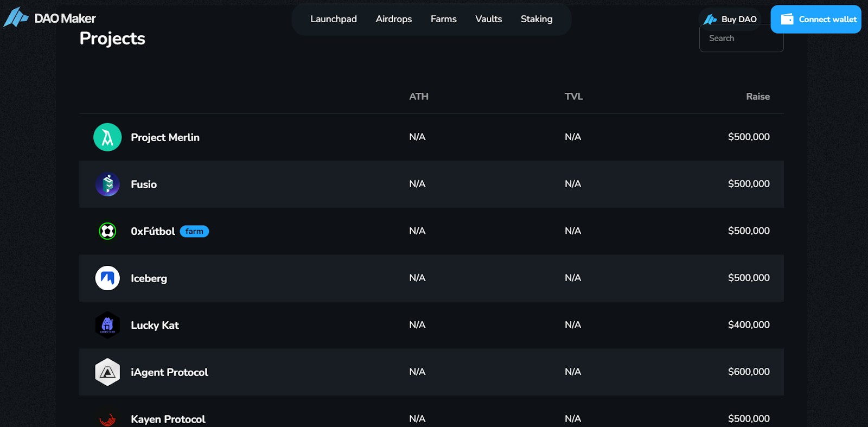Open the Kayen Protocol project
Viewport: 868px width, 427px height.
(168, 419)
